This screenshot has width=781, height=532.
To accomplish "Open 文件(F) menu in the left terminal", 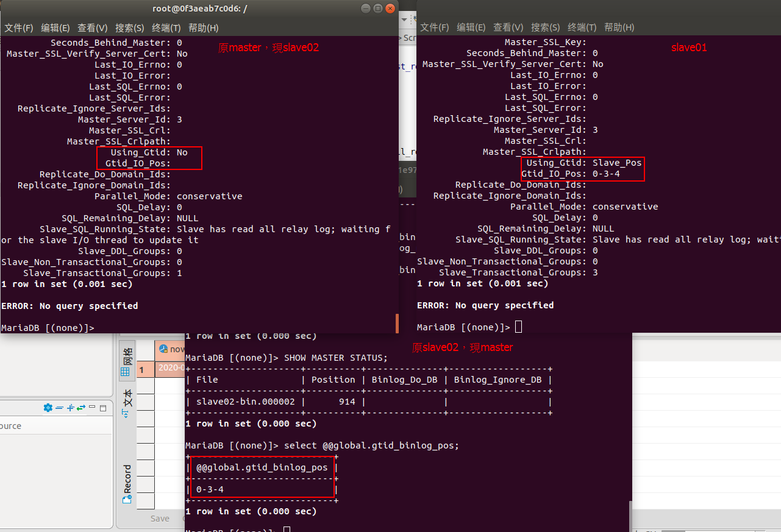I will pos(18,28).
